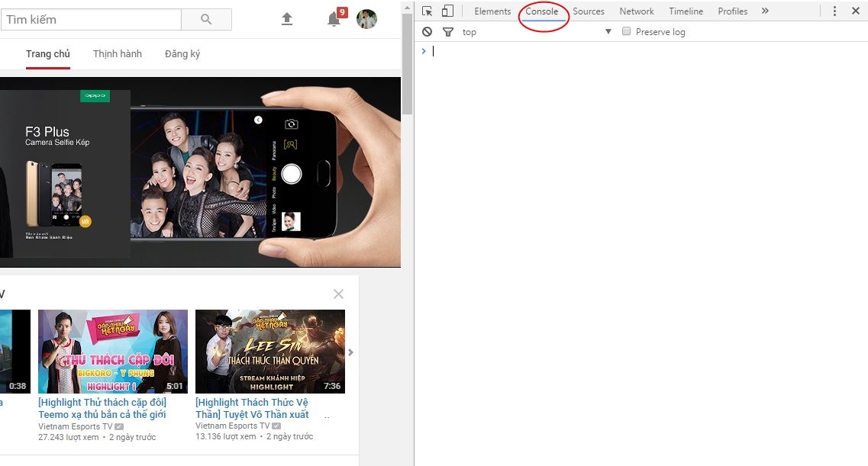Open the Đăng ký tab

point(182,53)
